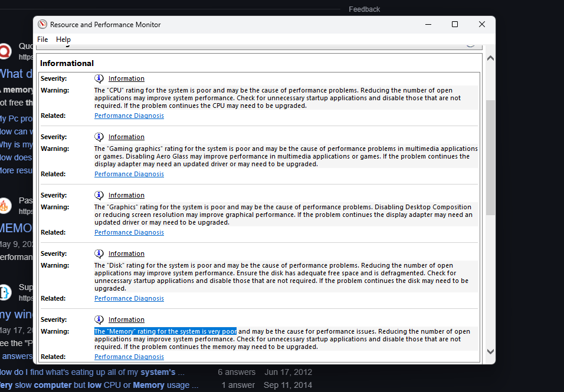Click Information severity label for Memory entry
Screen dimensions: 564x392
click(126, 319)
